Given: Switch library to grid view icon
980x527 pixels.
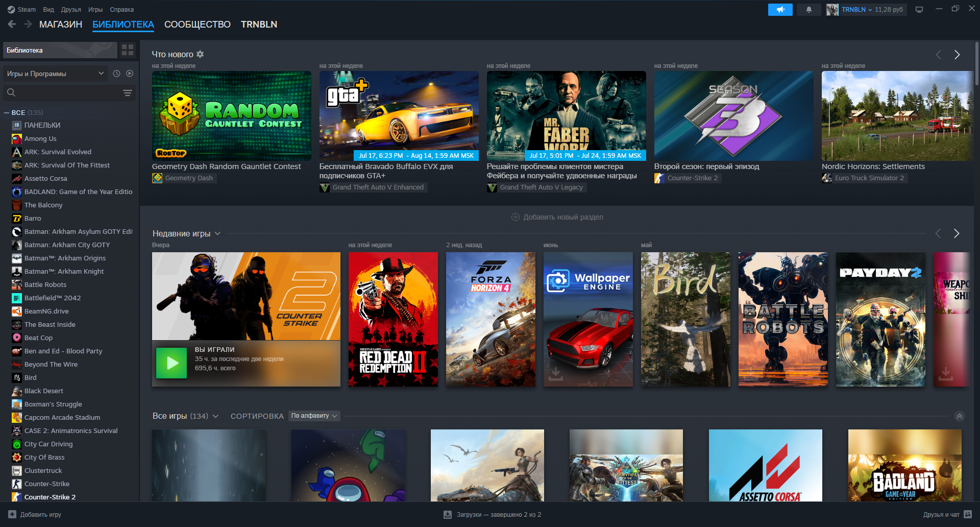Looking at the screenshot, I should pos(128,50).
